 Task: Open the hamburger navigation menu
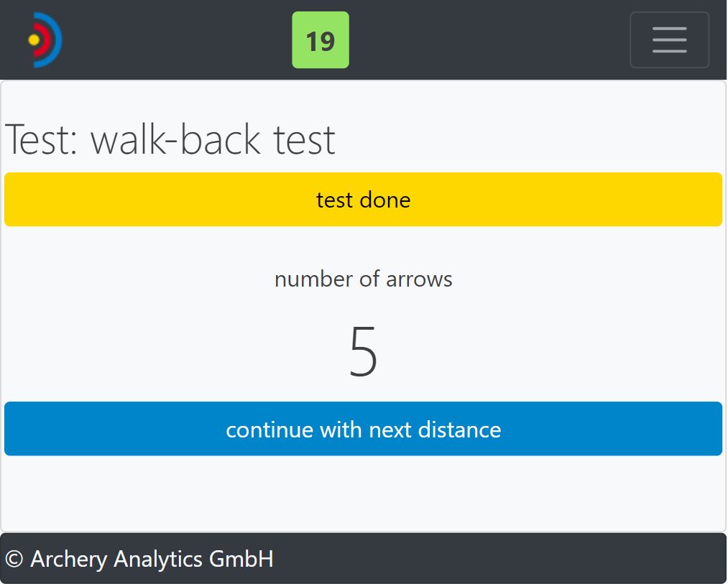click(x=669, y=40)
